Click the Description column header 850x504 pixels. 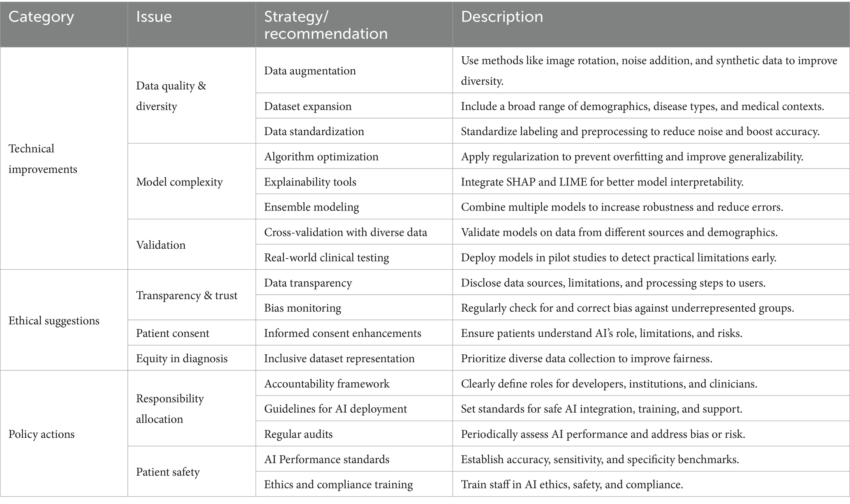click(502, 17)
